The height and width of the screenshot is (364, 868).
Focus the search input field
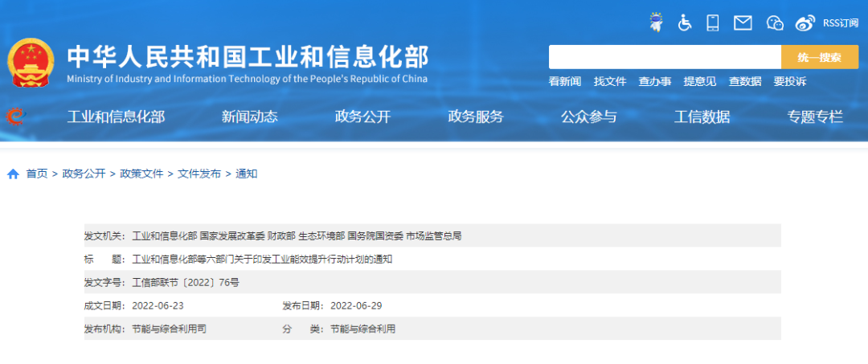point(664,57)
